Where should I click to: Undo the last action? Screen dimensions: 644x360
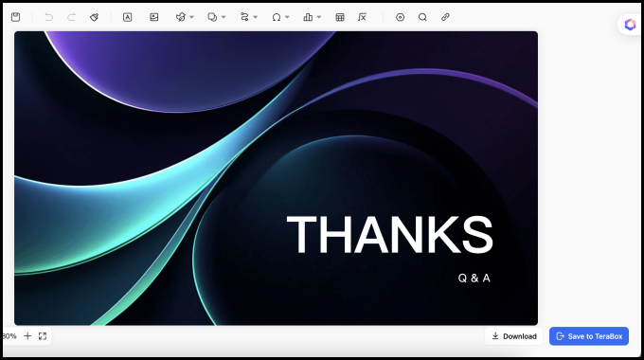49,17
